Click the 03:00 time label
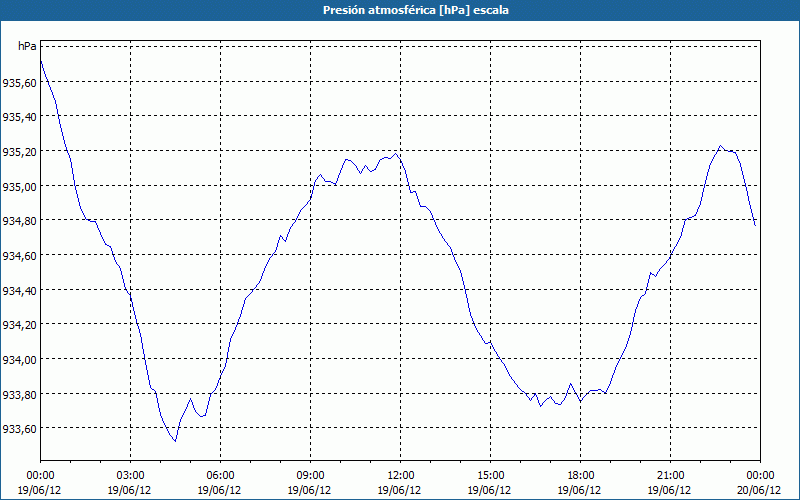This screenshot has height=500, width=800. 130,476
